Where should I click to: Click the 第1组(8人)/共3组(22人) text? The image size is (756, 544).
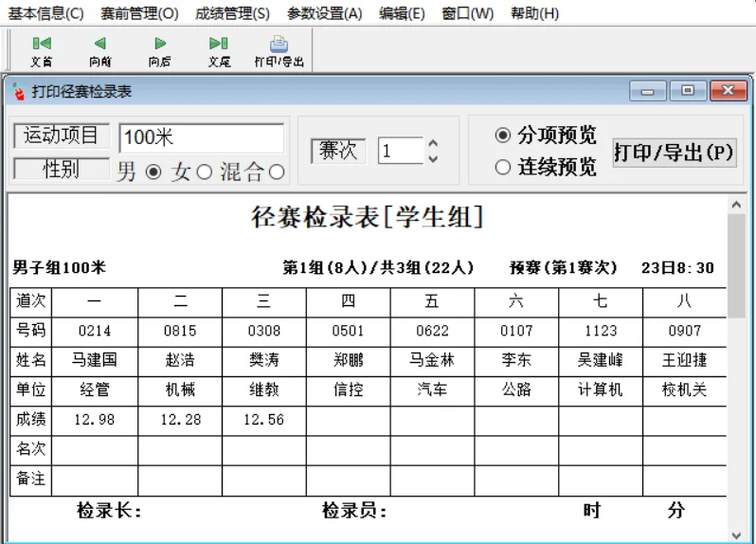pyautogui.click(x=379, y=267)
